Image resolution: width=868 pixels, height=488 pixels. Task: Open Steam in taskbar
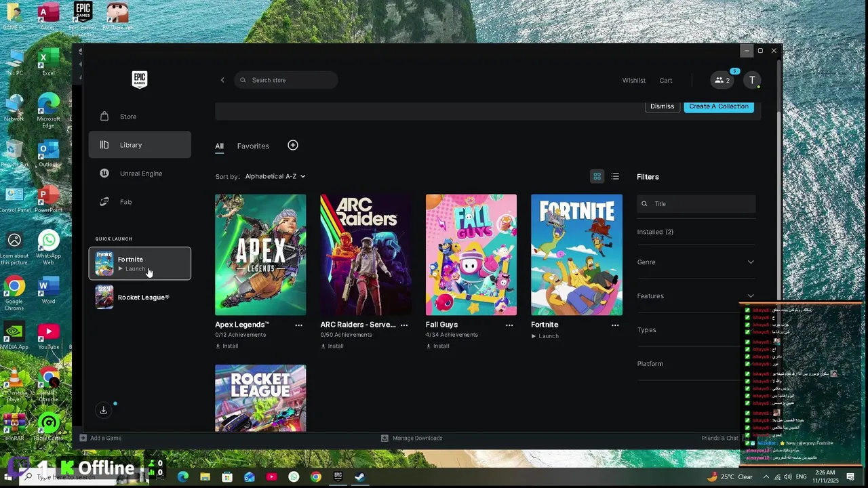[x=360, y=476]
